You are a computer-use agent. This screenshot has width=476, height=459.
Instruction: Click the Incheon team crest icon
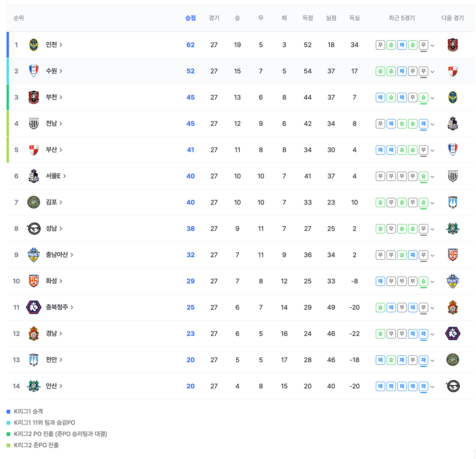(34, 45)
